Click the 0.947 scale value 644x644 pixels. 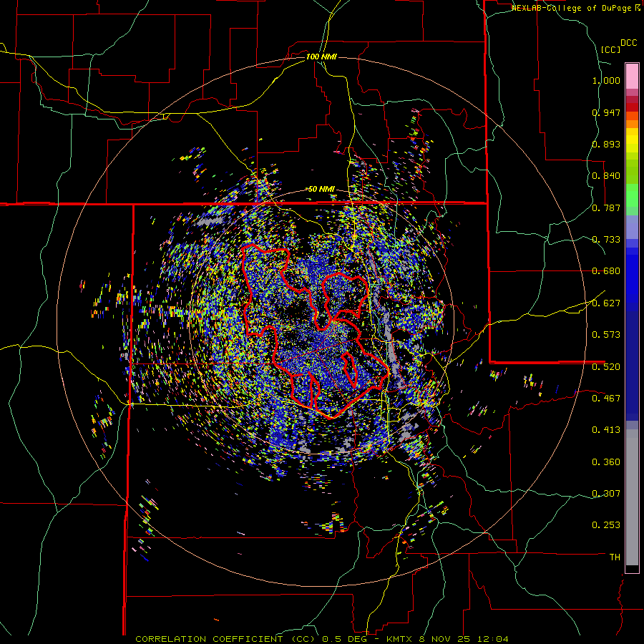point(606,112)
